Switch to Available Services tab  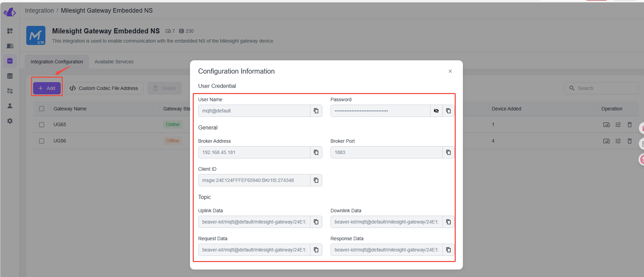click(114, 62)
